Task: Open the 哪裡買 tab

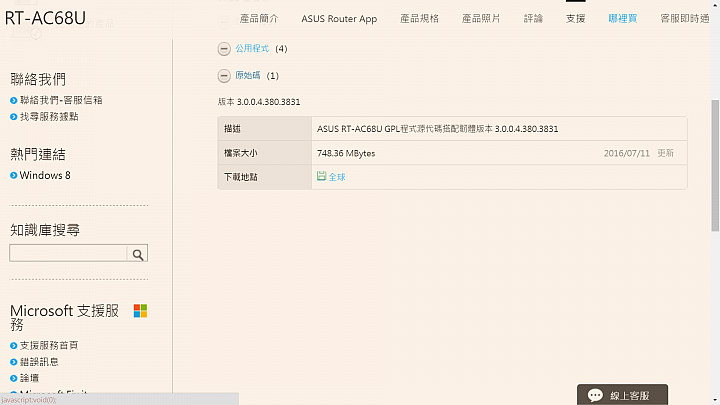Action: tap(623, 18)
